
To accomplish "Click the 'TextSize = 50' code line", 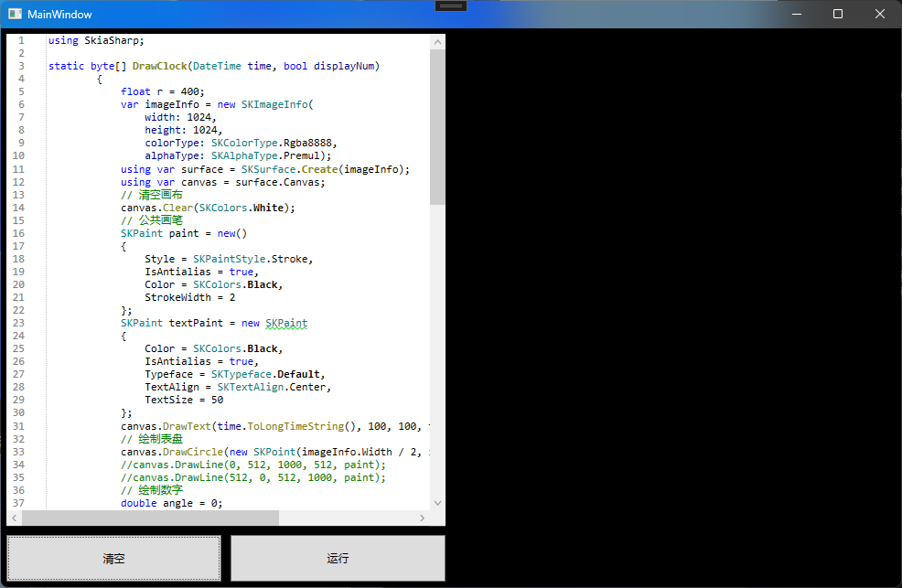I will [x=183, y=400].
